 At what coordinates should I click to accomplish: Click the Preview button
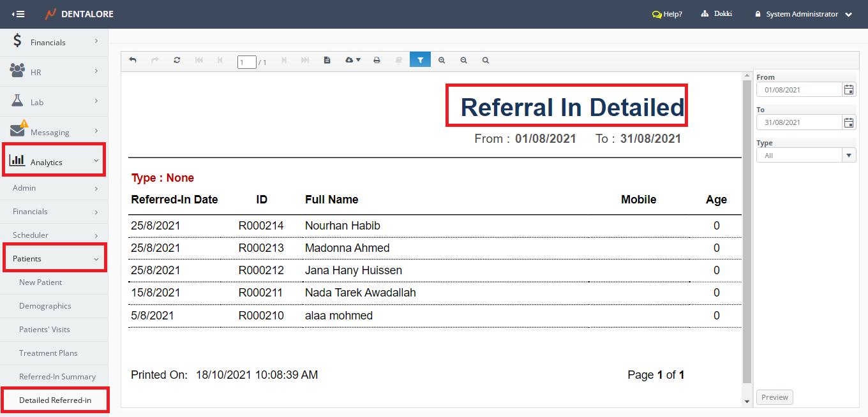click(x=774, y=397)
